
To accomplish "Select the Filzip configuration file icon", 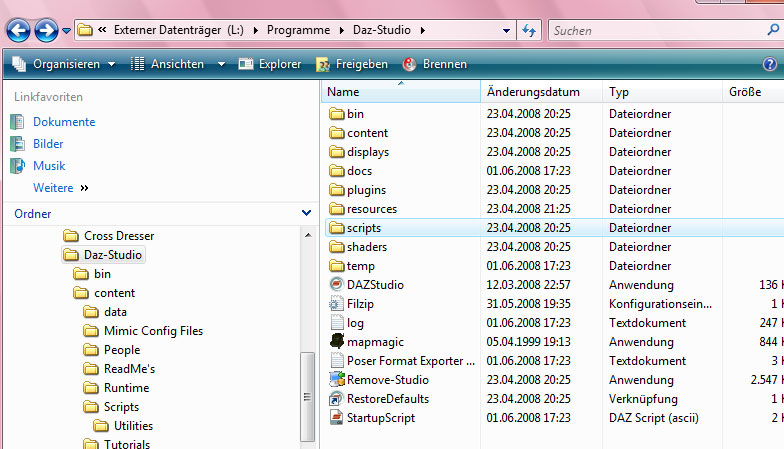I will tap(337, 304).
